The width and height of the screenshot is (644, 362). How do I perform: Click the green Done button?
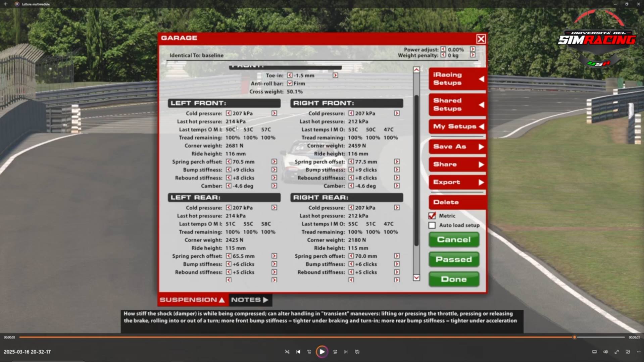pos(454,279)
